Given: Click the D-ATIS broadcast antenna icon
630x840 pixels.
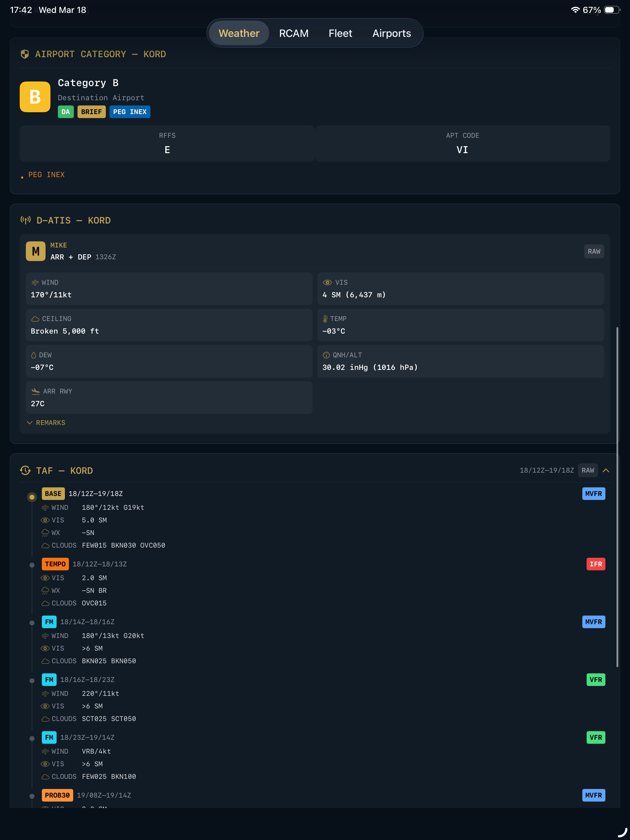Looking at the screenshot, I should click(26, 220).
